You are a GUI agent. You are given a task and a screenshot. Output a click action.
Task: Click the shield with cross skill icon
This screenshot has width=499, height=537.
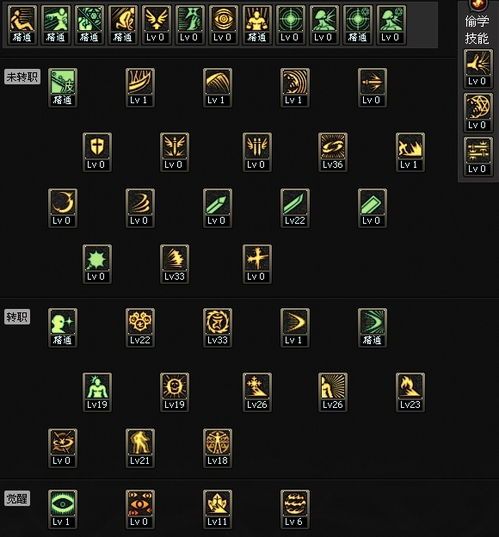[97, 152]
